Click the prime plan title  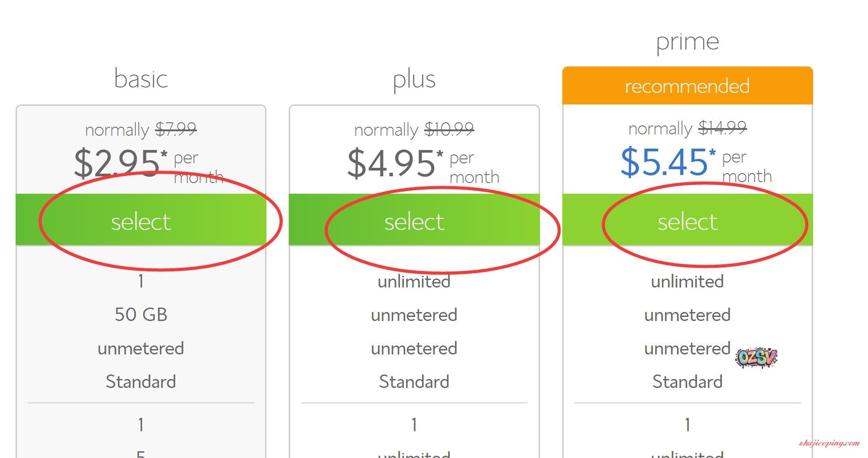[x=687, y=42]
